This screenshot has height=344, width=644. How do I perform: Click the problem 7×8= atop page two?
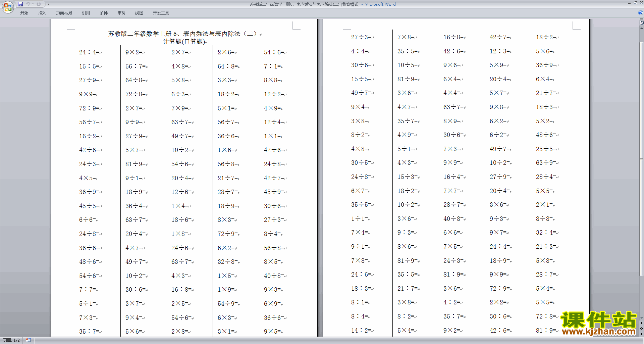(406, 37)
